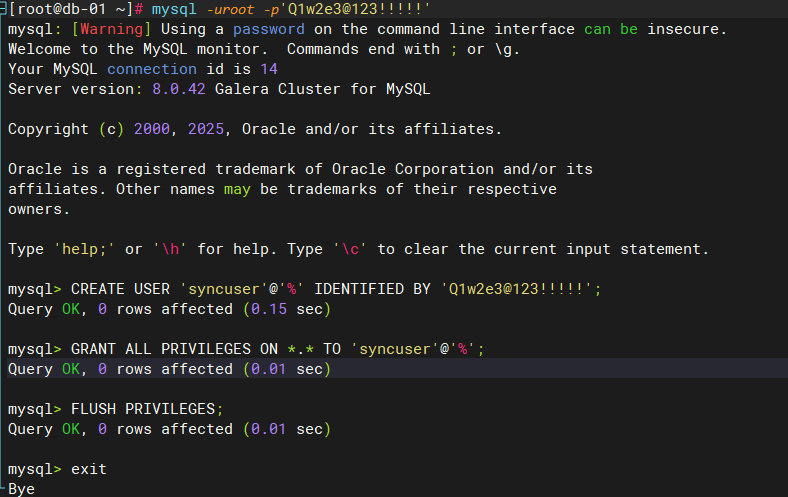Click the green word 'may'
The image size is (788, 497).
click(237, 189)
